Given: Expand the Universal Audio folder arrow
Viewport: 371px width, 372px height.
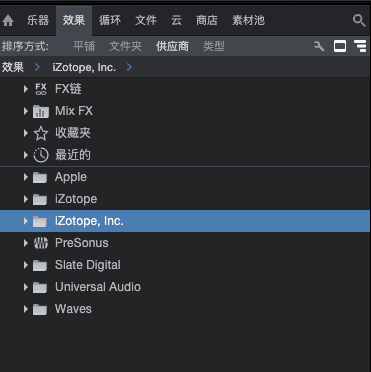Looking at the screenshot, I should (25, 287).
